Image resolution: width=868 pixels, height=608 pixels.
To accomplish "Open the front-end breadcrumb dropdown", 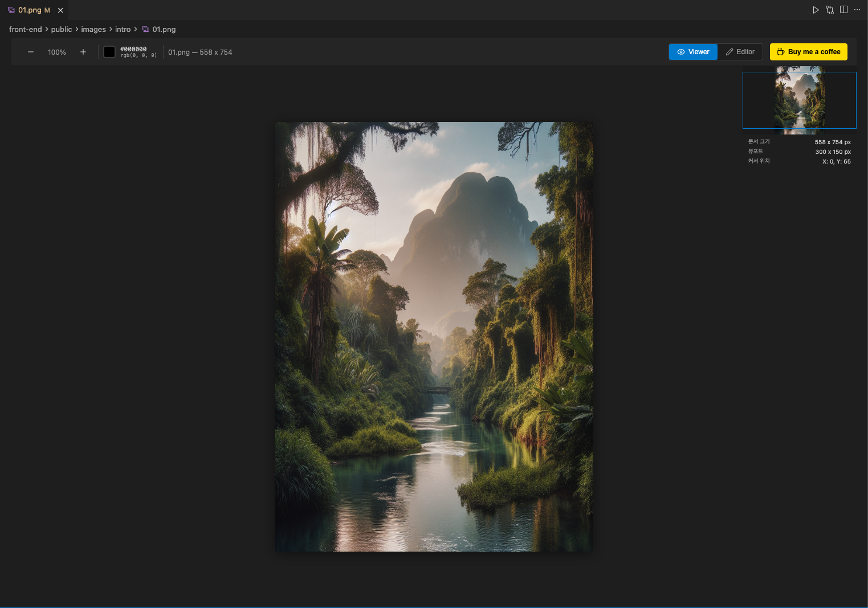I will tap(25, 29).
